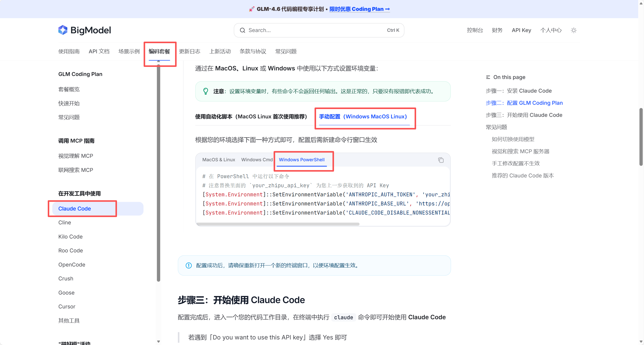This screenshot has height=345, width=644.
Task: Switch to the MacOS & Linux tab
Action: (219, 160)
